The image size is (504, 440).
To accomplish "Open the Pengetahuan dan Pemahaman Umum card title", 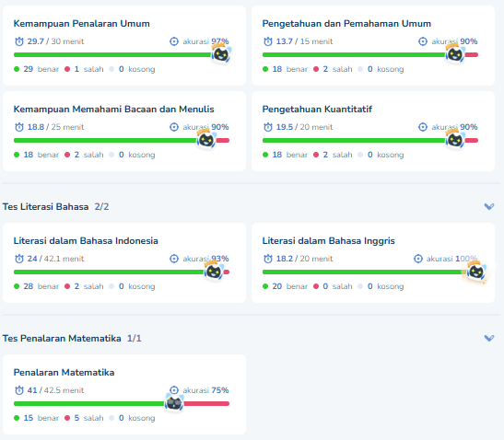I will [346, 24].
